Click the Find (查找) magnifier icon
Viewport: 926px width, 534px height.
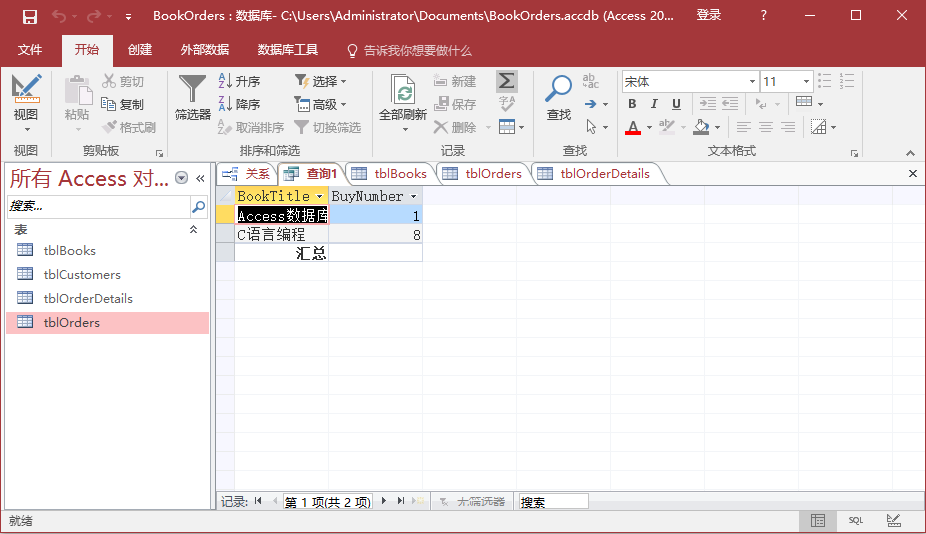(558, 90)
